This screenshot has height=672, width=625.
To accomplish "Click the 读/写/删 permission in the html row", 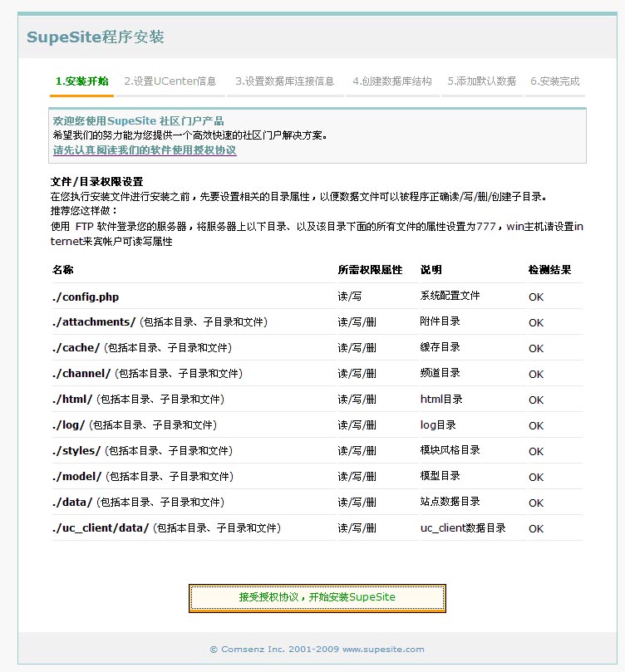I will pos(357,399).
